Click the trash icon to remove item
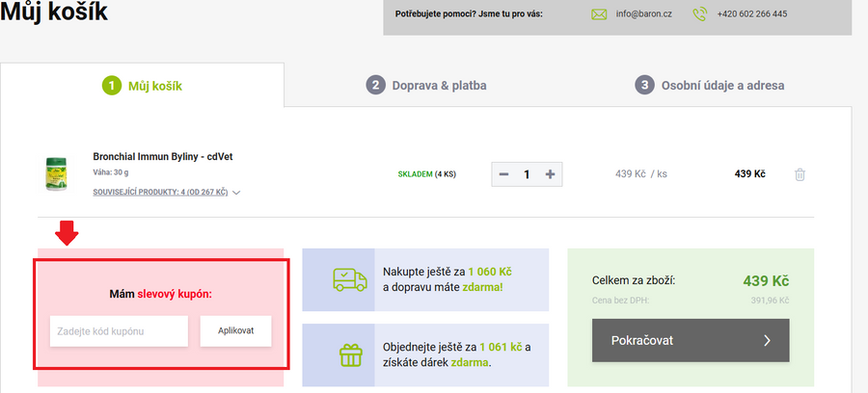This screenshot has width=868, height=393. pyautogui.click(x=800, y=174)
